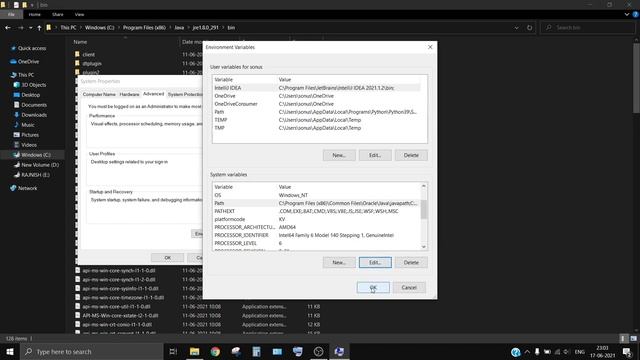Open Computer Name tab in System Properties
640x360 pixels.
[x=99, y=94]
